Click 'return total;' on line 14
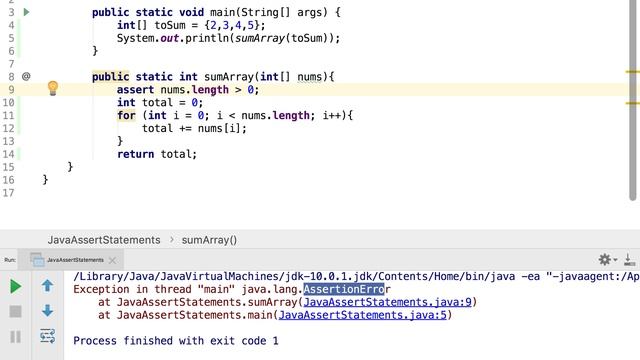640x360 pixels. (157, 154)
